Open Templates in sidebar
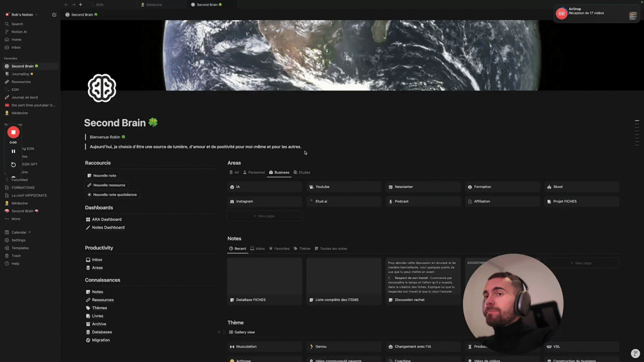 click(x=19, y=248)
